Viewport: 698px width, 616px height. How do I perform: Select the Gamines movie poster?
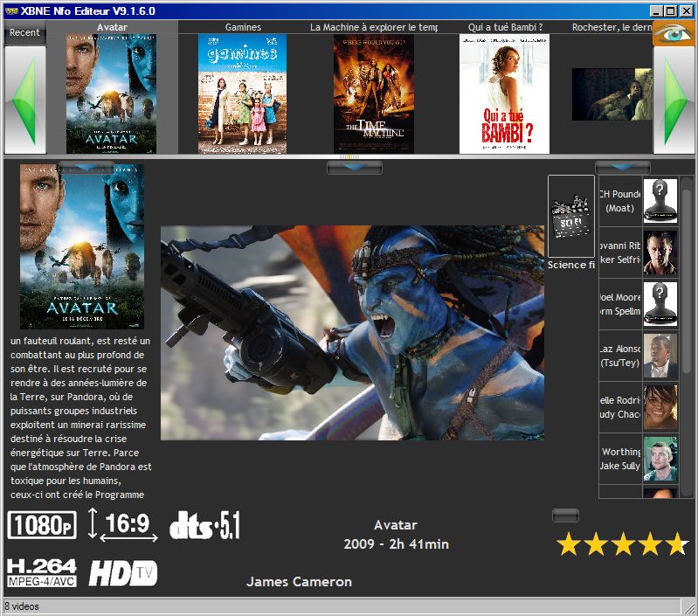coord(242,93)
